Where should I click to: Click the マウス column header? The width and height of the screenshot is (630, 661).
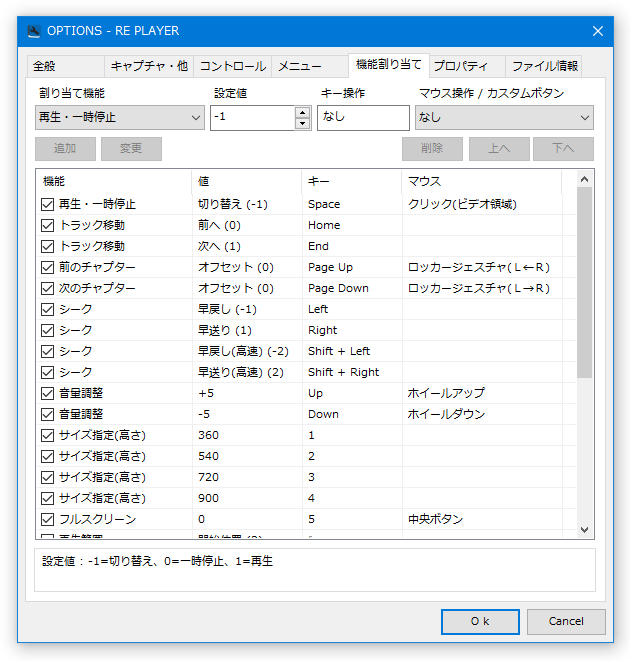click(x=482, y=182)
